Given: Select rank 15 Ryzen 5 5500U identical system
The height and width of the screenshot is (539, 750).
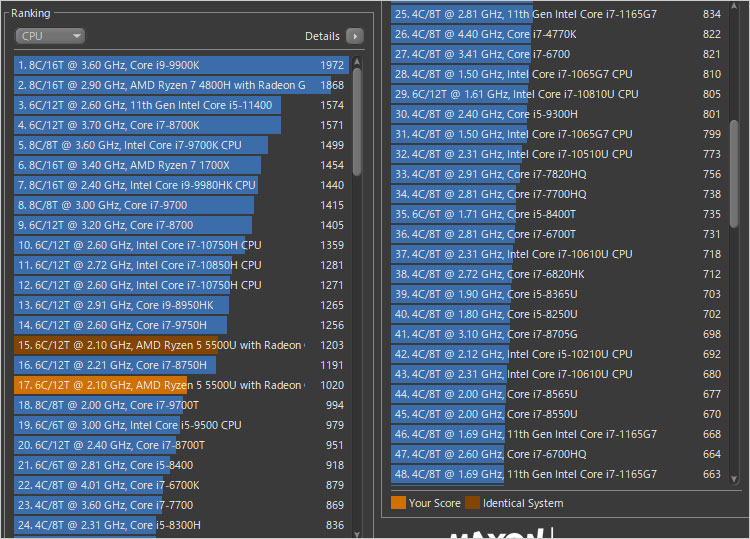Looking at the screenshot, I should (182, 345).
